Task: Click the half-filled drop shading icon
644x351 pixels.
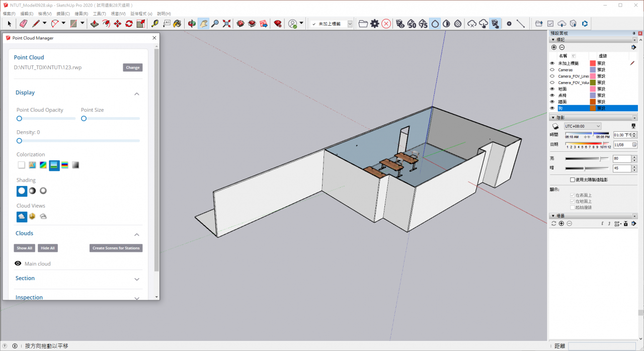Action: (x=446, y=24)
